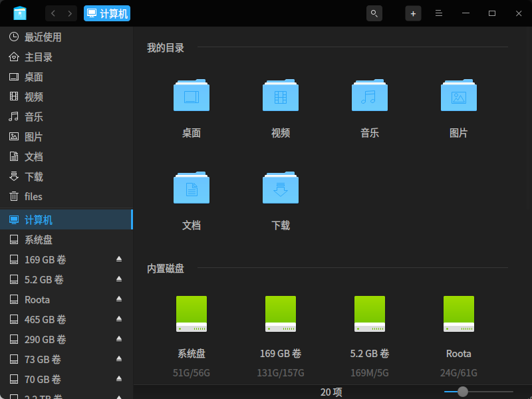Select 音乐 in the sidebar
The height and width of the screenshot is (399, 532).
point(66,117)
